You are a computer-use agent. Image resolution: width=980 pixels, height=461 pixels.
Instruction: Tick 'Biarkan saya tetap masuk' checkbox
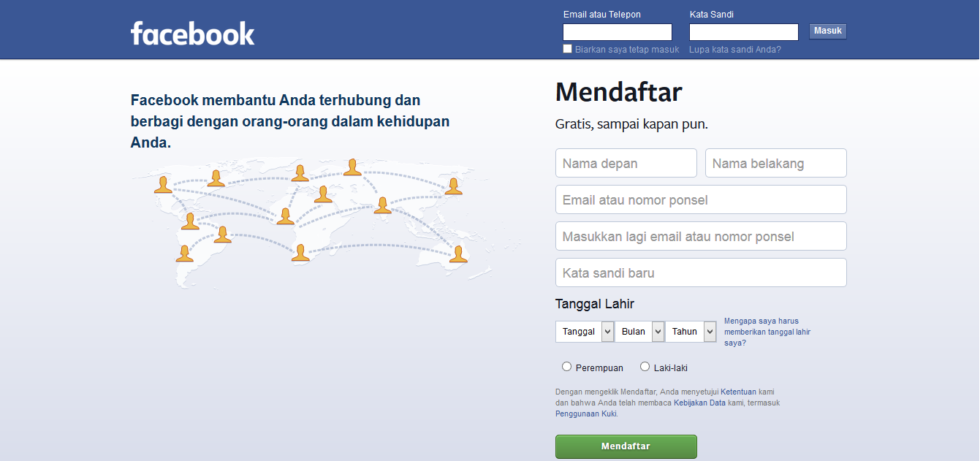pos(568,49)
